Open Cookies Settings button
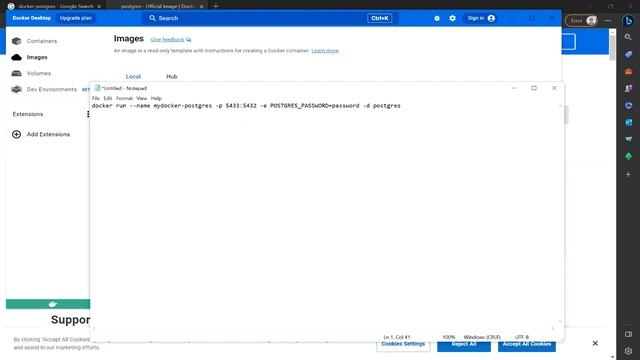Viewport: 640px width, 360px height. [403, 345]
